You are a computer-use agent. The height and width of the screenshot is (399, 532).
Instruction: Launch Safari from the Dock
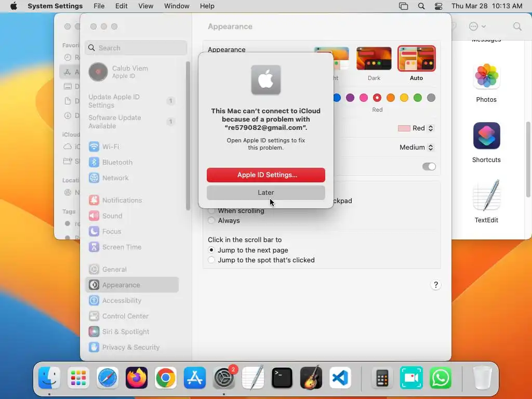(108, 378)
